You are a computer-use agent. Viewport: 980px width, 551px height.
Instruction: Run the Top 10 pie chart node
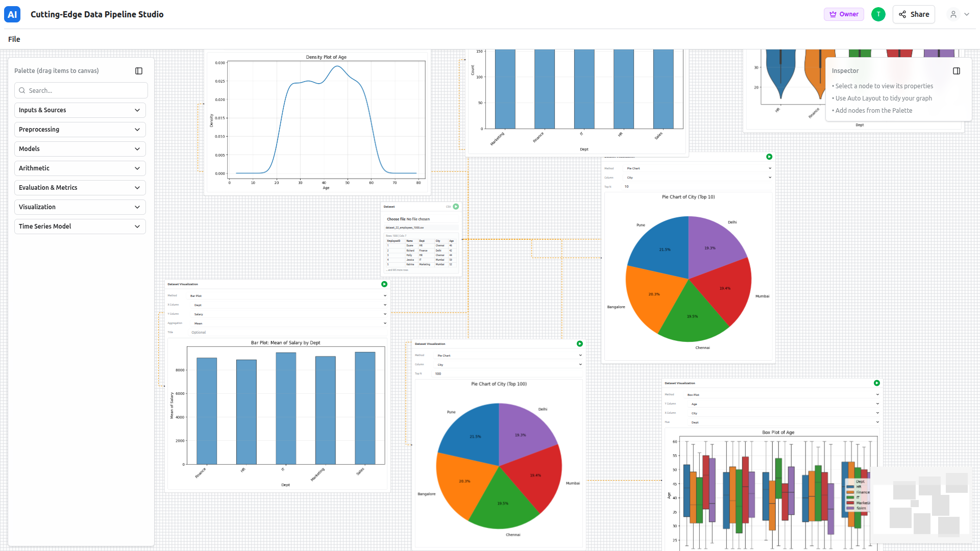[x=769, y=157]
